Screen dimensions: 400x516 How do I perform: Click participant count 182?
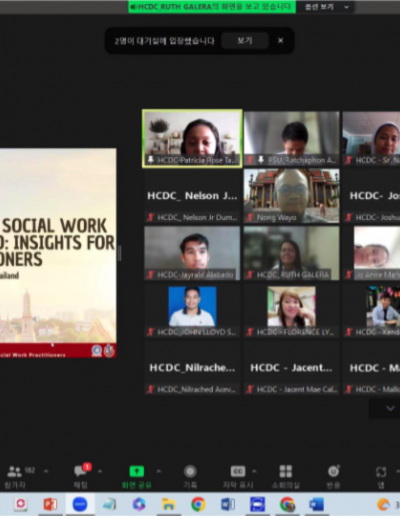[x=30, y=470]
